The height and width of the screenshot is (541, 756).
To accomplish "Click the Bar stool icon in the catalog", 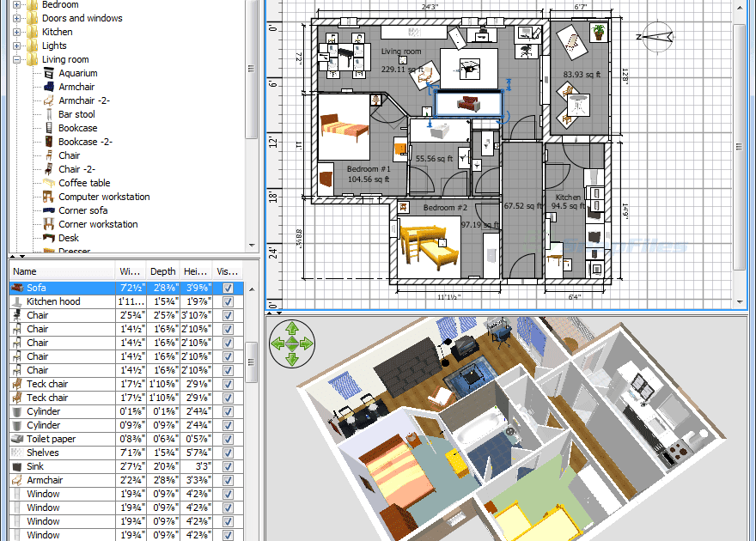I will coord(48,114).
